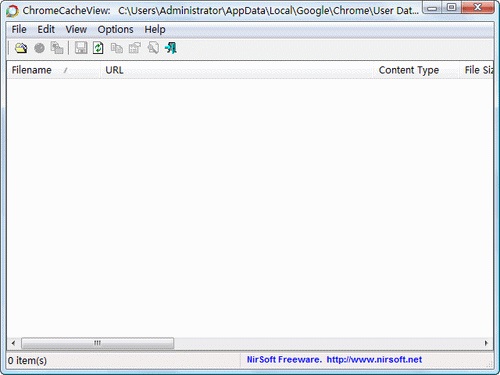Image resolution: width=500 pixels, height=375 pixels.
Task: Open the Edit menu
Action: coord(46,29)
